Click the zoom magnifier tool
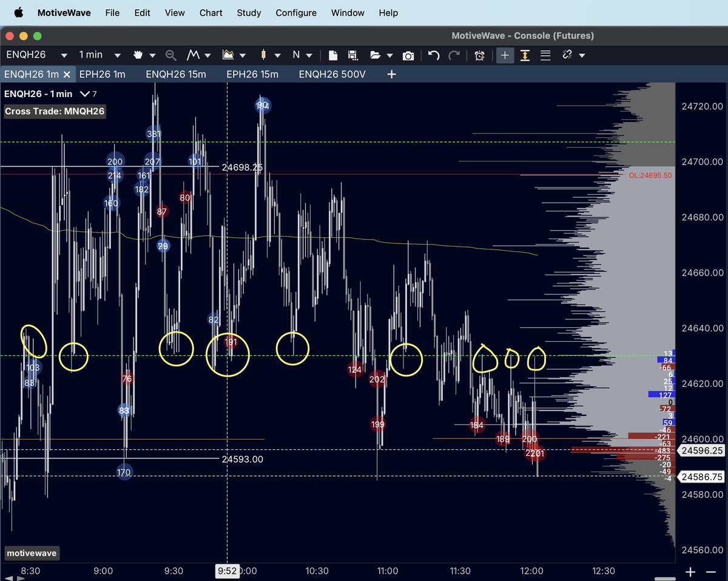The height and width of the screenshot is (581, 728). click(x=171, y=55)
